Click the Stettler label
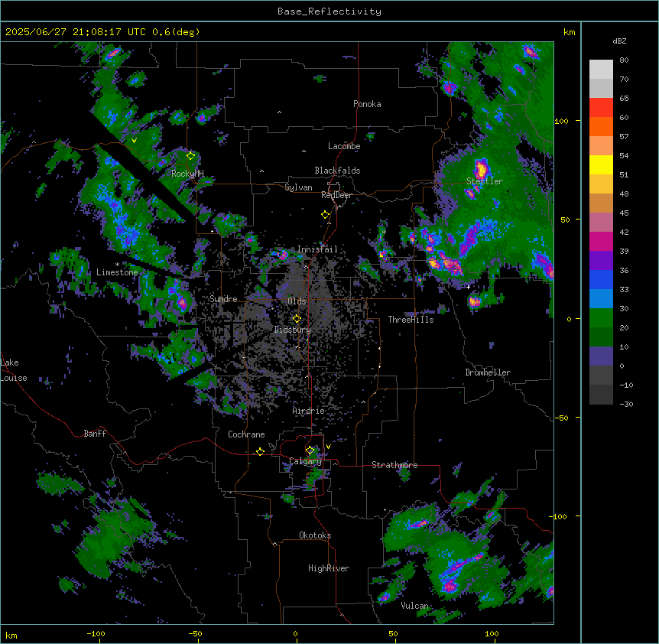The width and height of the screenshot is (659, 644). tap(485, 181)
